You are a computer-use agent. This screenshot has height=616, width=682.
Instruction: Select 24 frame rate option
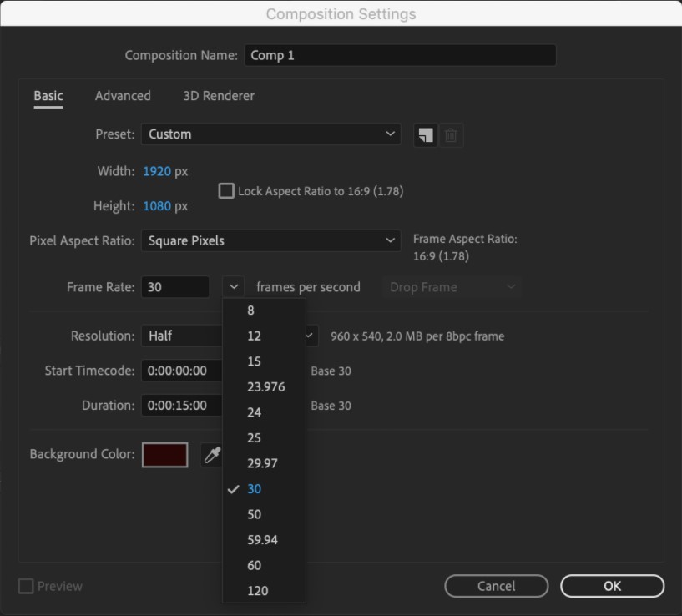point(264,412)
